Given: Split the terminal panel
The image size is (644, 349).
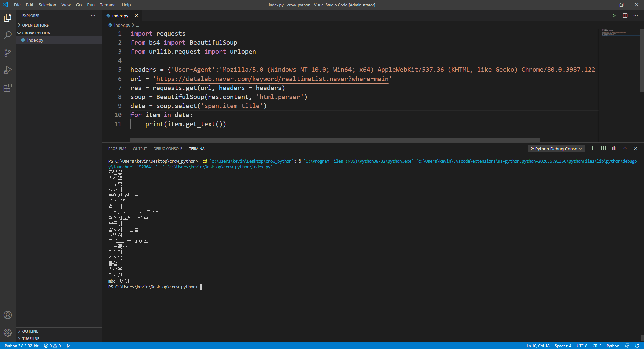Looking at the screenshot, I should pos(603,148).
